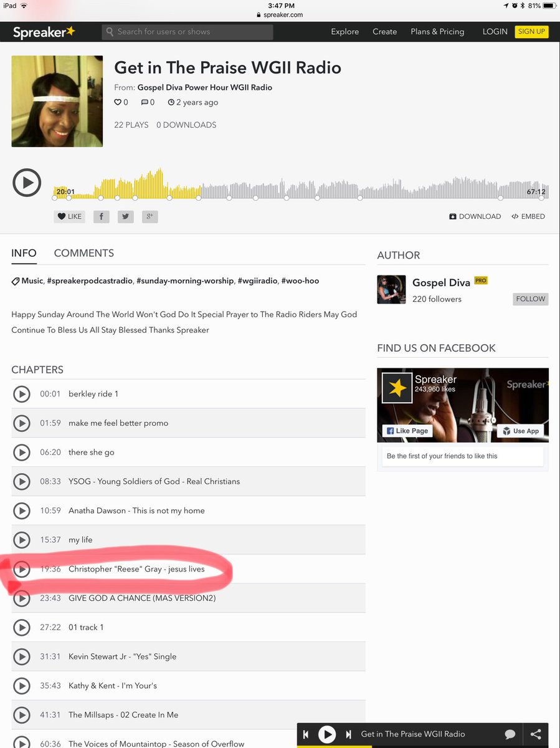Play chapter "there she go"
Screen dimensions: 560x748
coord(22,453)
